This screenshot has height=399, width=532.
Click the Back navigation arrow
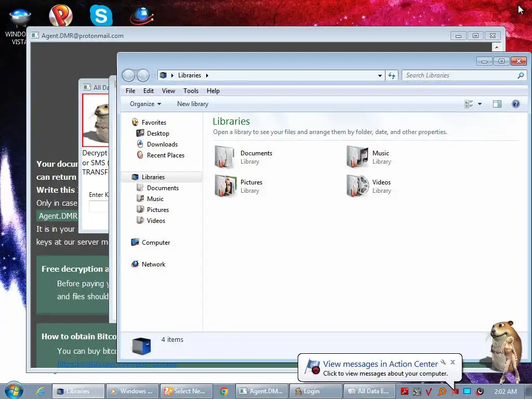[x=129, y=75]
